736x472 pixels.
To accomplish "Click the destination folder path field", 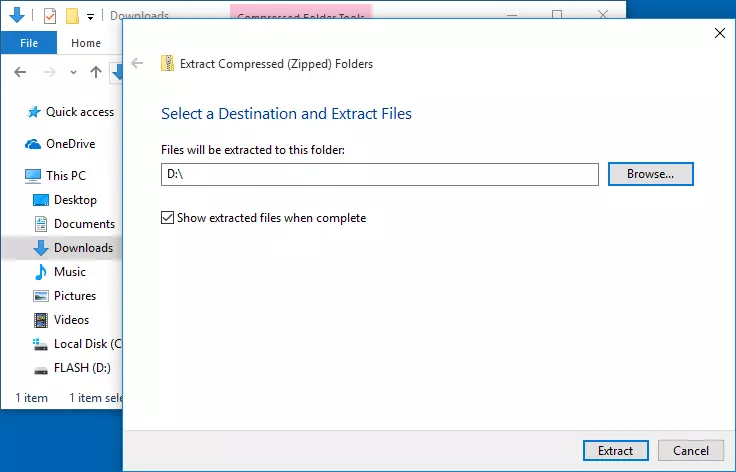I will pos(379,174).
